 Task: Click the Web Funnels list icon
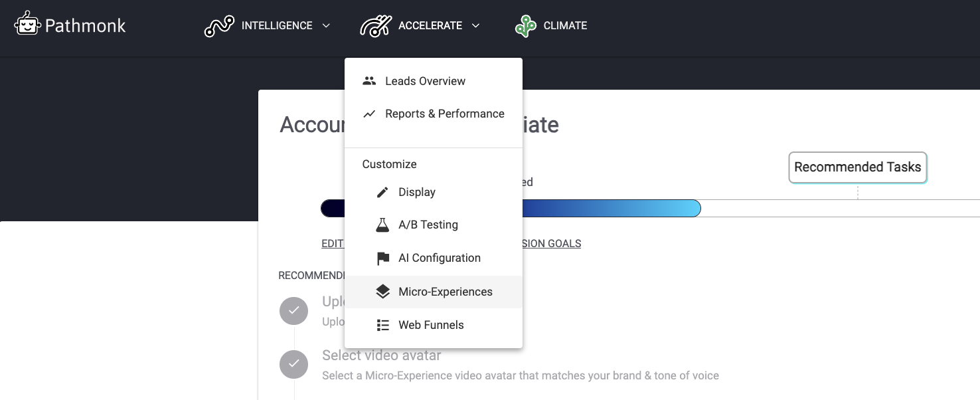point(382,325)
